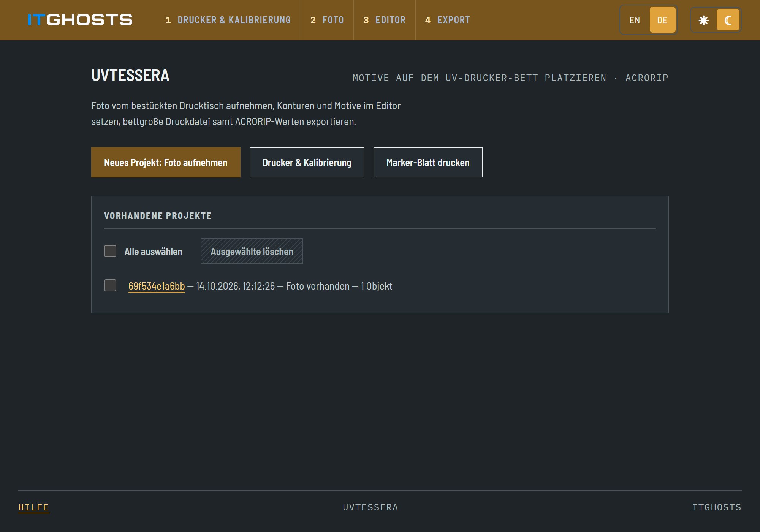Click the Alle auswählen label
The image size is (760, 532).
(x=154, y=252)
